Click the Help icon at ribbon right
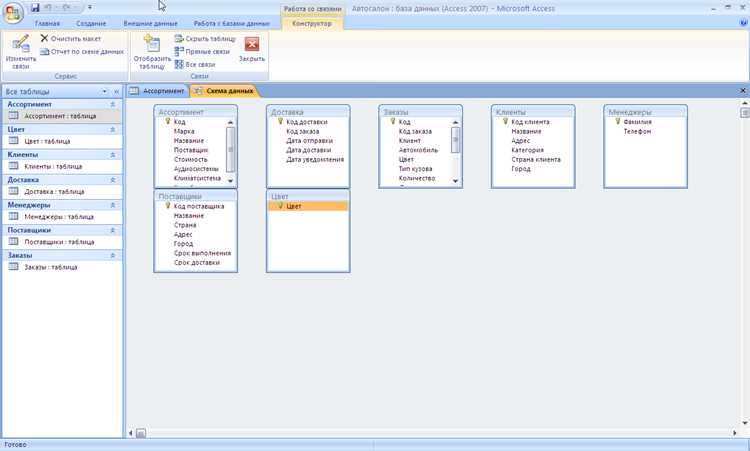 [744, 22]
